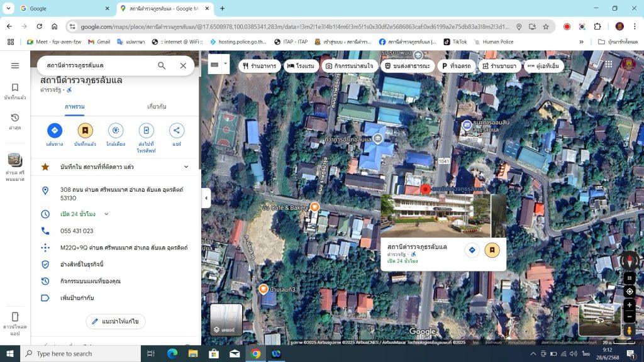Open the keyboard input tools dropdown arrow
Viewport: 644px width, 362px height.
[225, 65]
